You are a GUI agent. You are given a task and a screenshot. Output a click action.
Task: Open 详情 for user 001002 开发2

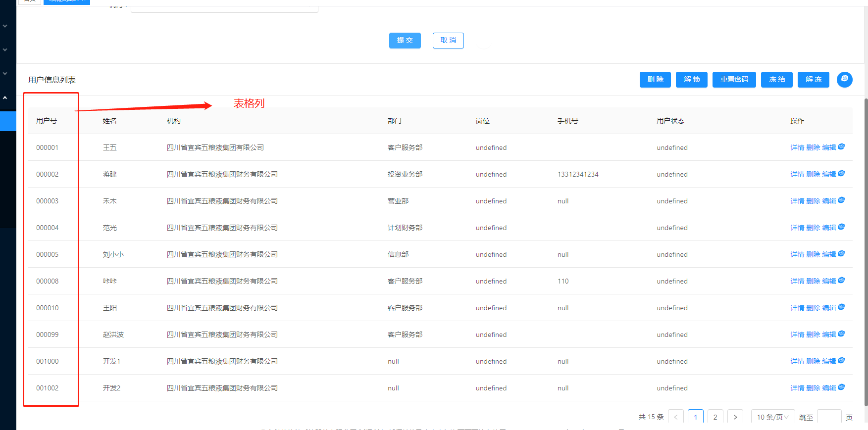(797, 388)
